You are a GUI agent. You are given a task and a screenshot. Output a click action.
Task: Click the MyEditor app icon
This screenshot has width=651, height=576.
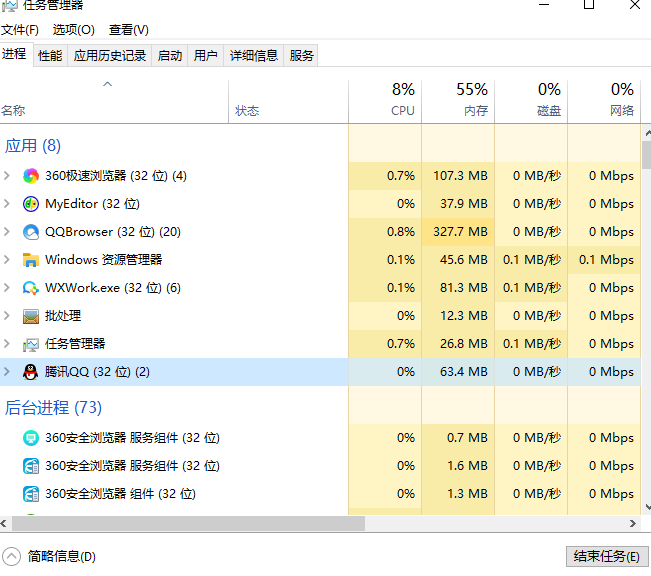click(x=31, y=204)
